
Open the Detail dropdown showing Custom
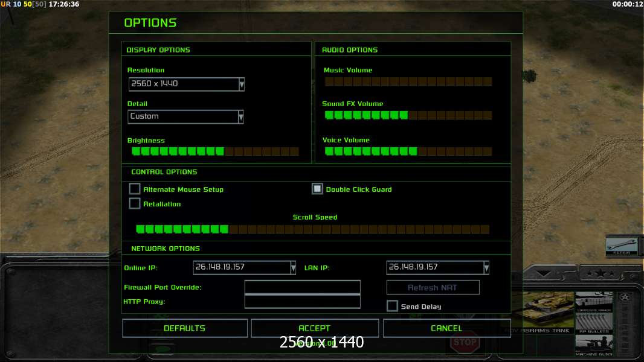185,116
